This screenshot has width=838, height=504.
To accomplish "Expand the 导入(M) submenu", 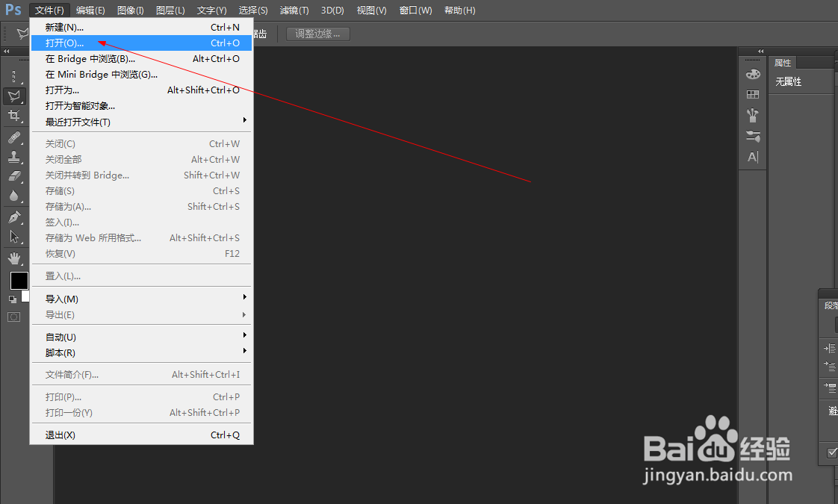I will point(142,299).
